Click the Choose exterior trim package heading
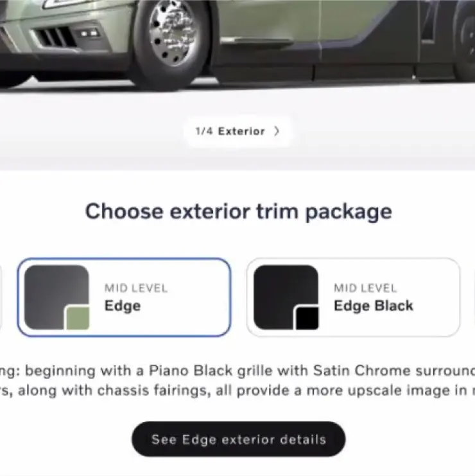 (x=238, y=211)
